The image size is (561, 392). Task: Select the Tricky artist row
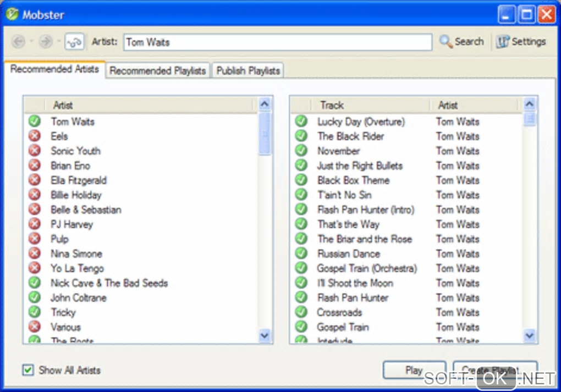point(141,312)
